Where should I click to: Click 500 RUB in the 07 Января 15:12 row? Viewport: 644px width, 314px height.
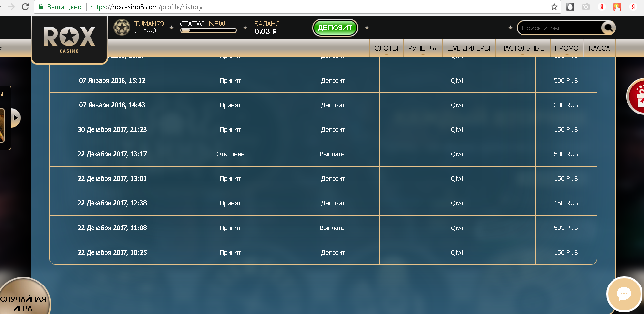[x=566, y=80]
